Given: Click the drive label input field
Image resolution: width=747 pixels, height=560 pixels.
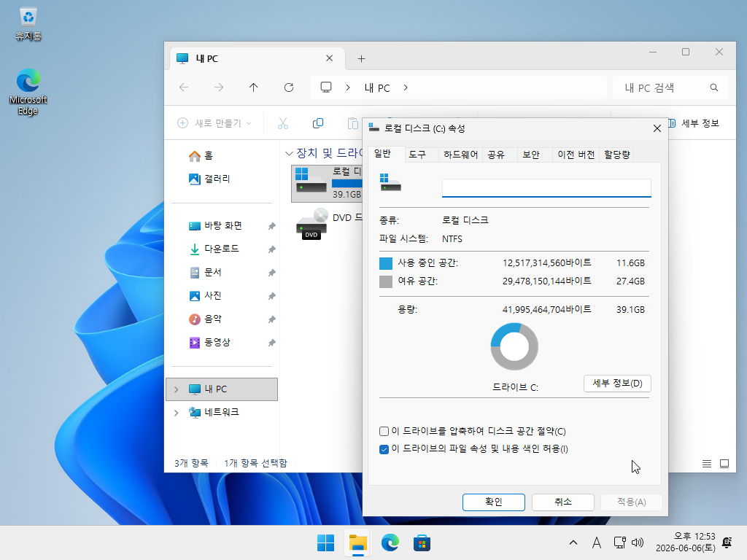Looking at the screenshot, I should tap(546, 187).
